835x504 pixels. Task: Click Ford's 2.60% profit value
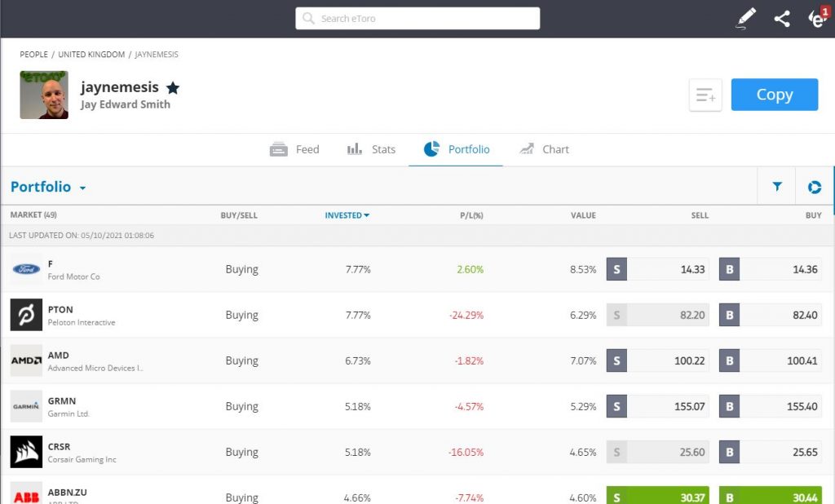(x=471, y=270)
